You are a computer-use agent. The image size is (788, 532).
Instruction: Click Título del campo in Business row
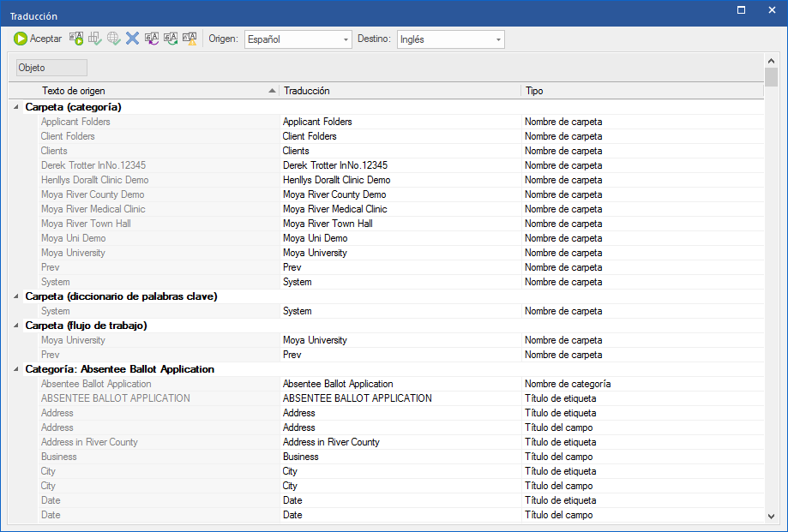(x=643, y=457)
